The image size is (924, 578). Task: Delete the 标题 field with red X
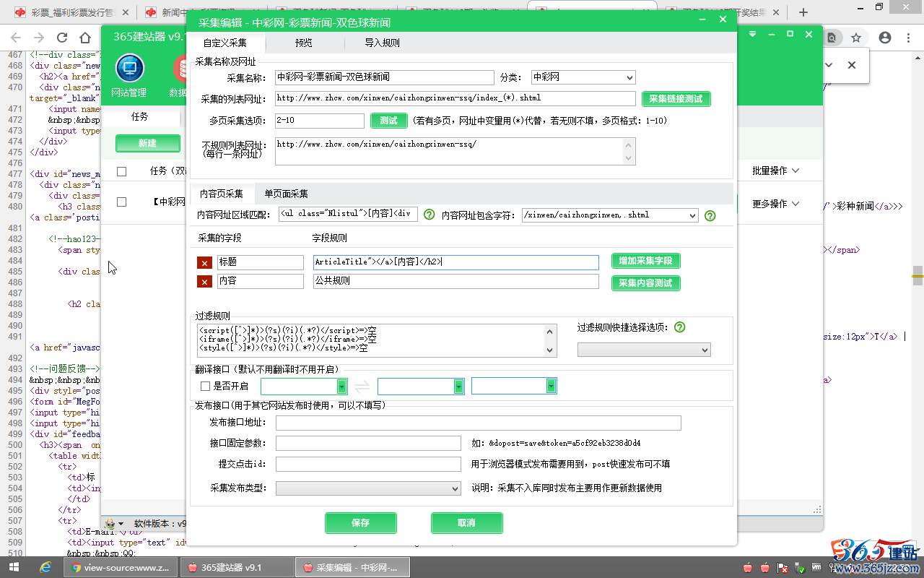[204, 263]
